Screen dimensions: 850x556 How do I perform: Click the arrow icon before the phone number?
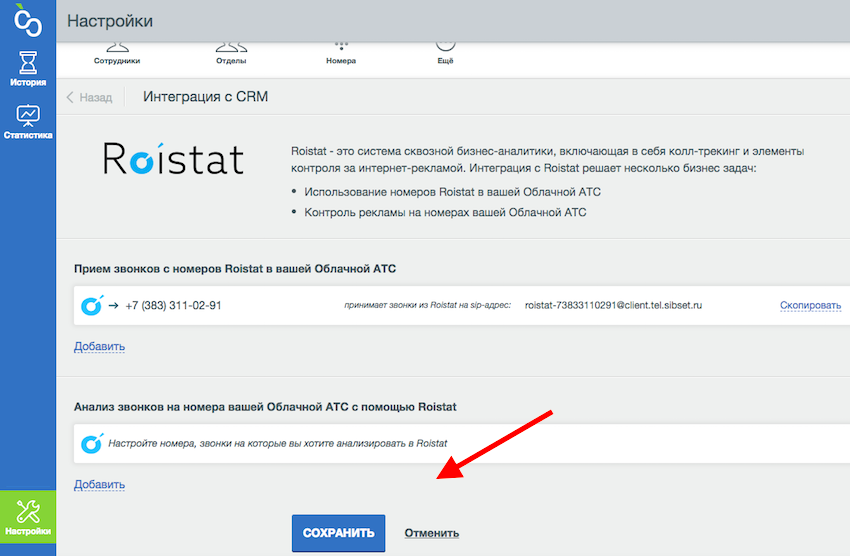click(x=113, y=306)
